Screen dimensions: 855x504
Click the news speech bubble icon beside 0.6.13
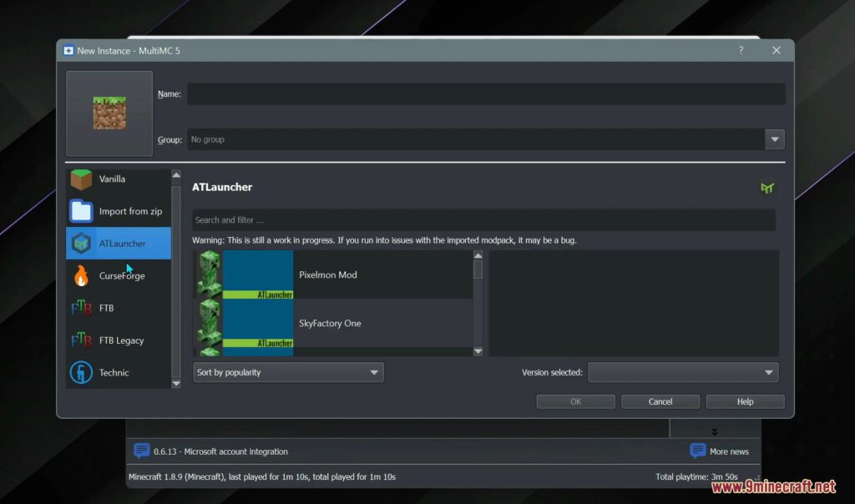pos(141,451)
